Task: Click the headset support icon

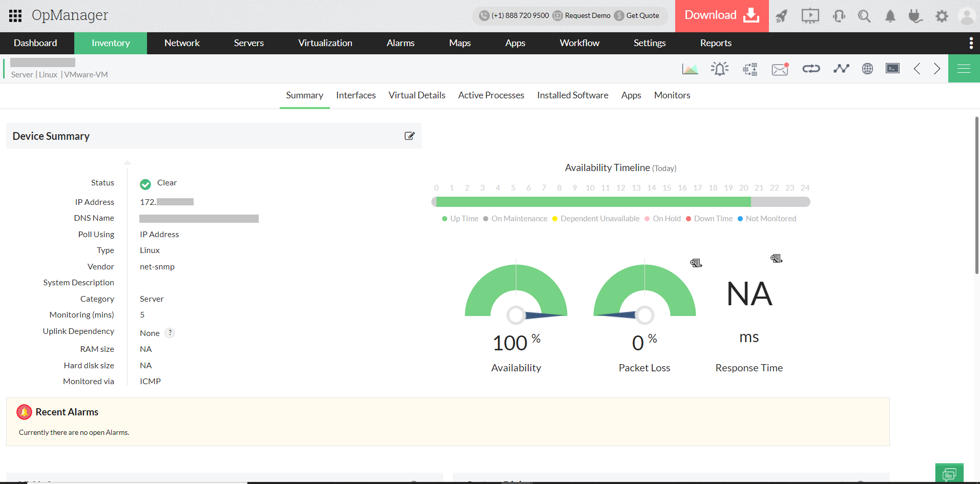Action: tap(839, 16)
